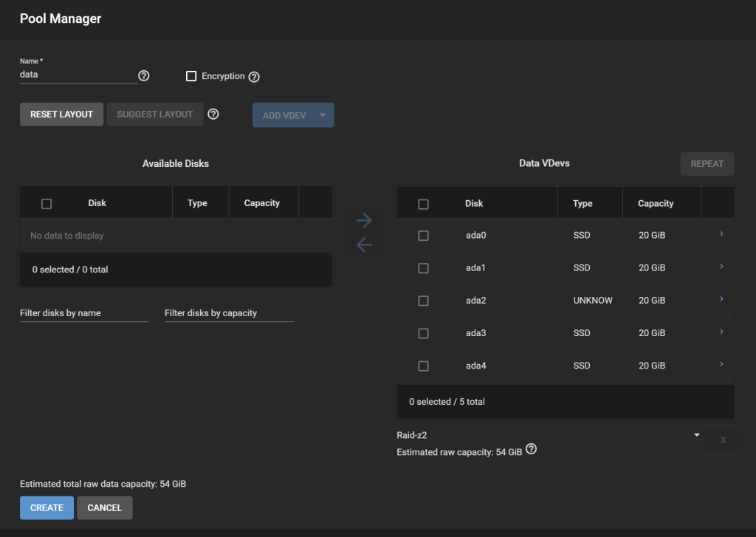
Task: Click right arrow to move disks to VDev
Action: click(x=364, y=220)
